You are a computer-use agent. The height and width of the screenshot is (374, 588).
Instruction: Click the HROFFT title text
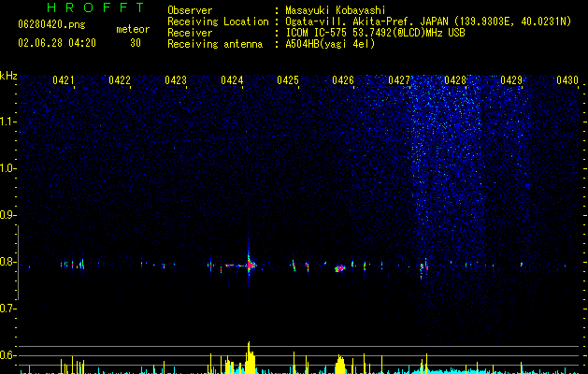pos(95,7)
